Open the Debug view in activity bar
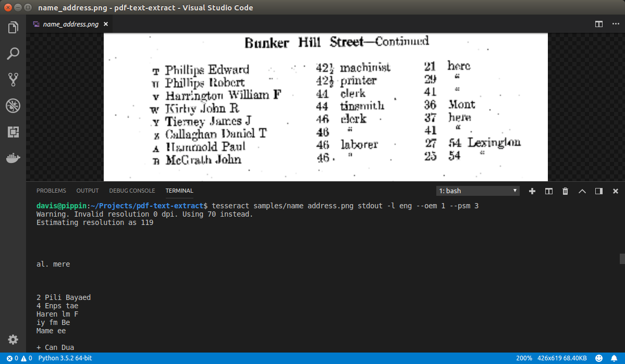This screenshot has width=625, height=364. pyautogui.click(x=13, y=106)
